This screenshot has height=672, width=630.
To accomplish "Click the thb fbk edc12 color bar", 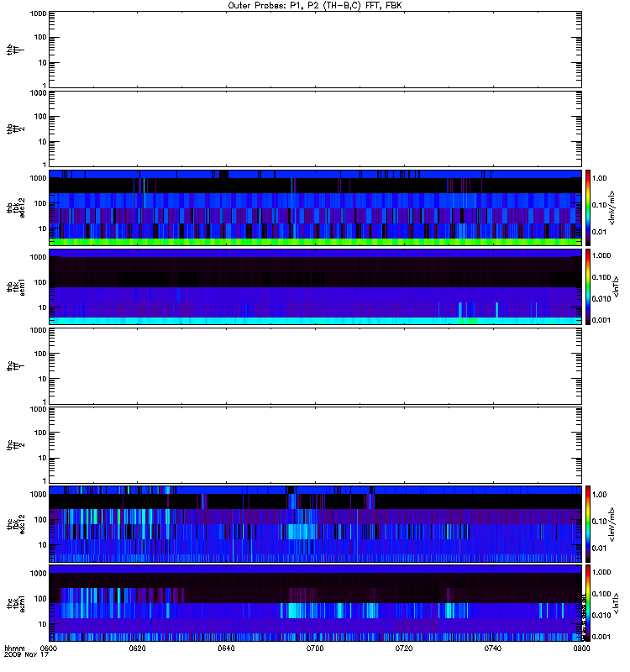I will point(588,207).
